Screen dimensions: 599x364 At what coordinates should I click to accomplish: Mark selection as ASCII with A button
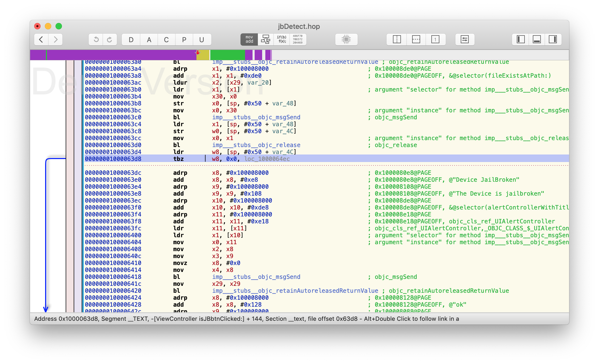(x=149, y=39)
